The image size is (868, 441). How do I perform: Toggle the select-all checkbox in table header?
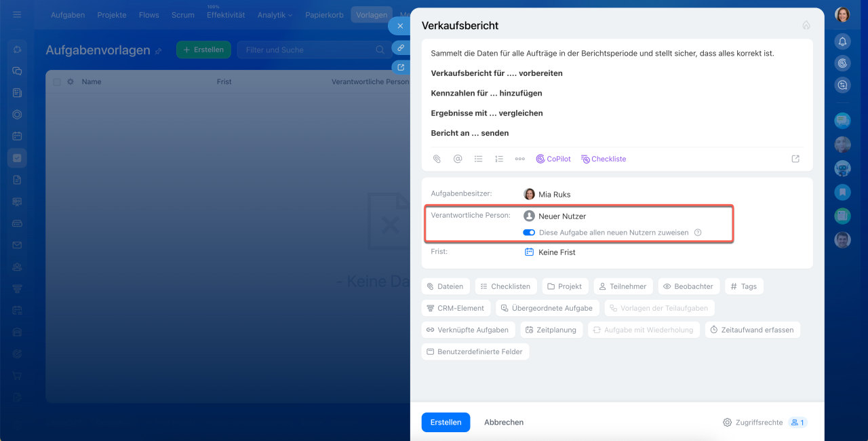coord(57,81)
